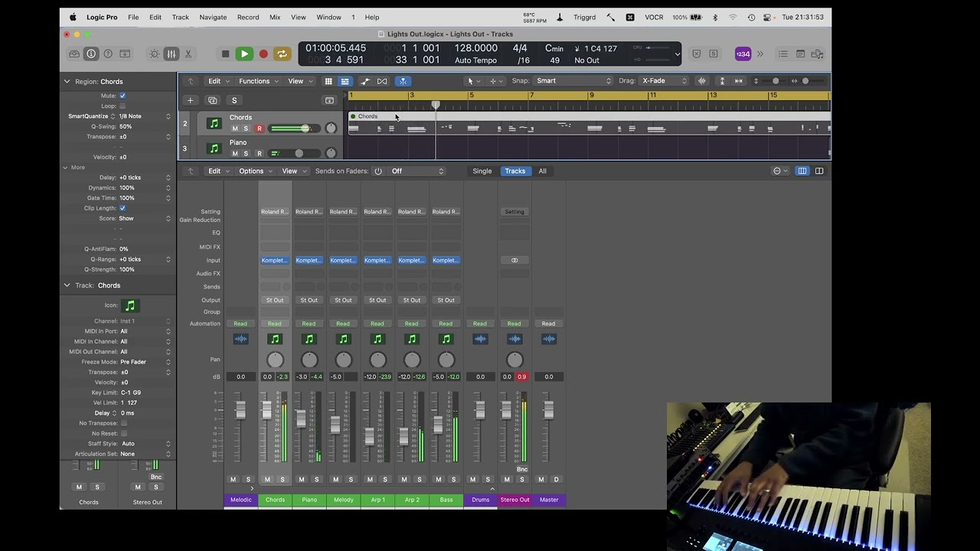
Task: Click the Chords track instrument icon
Action: click(214, 123)
